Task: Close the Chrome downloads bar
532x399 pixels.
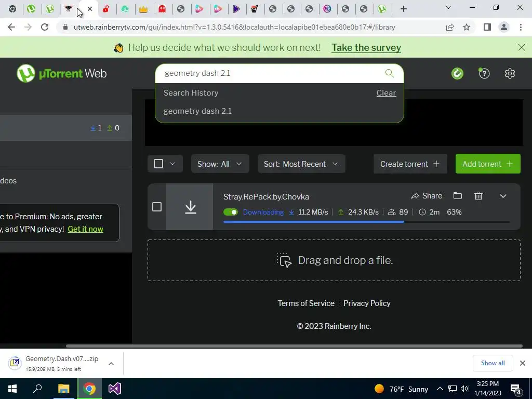Action: pos(523,363)
